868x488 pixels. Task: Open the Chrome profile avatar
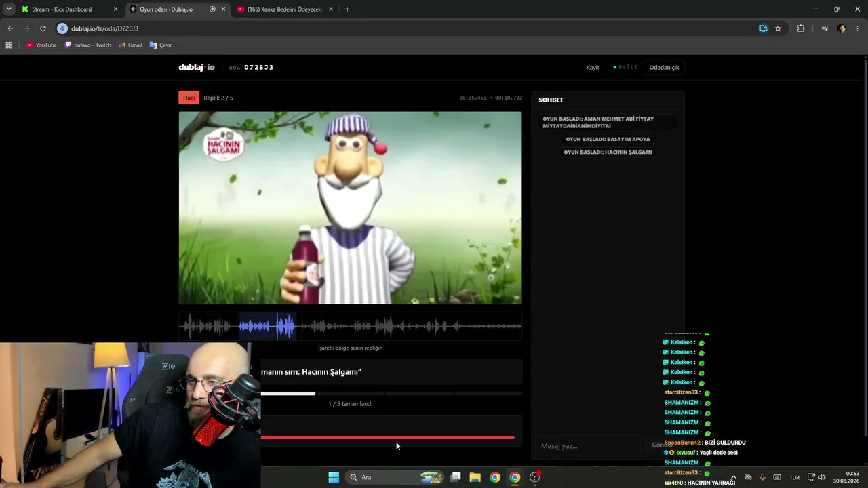[842, 28]
